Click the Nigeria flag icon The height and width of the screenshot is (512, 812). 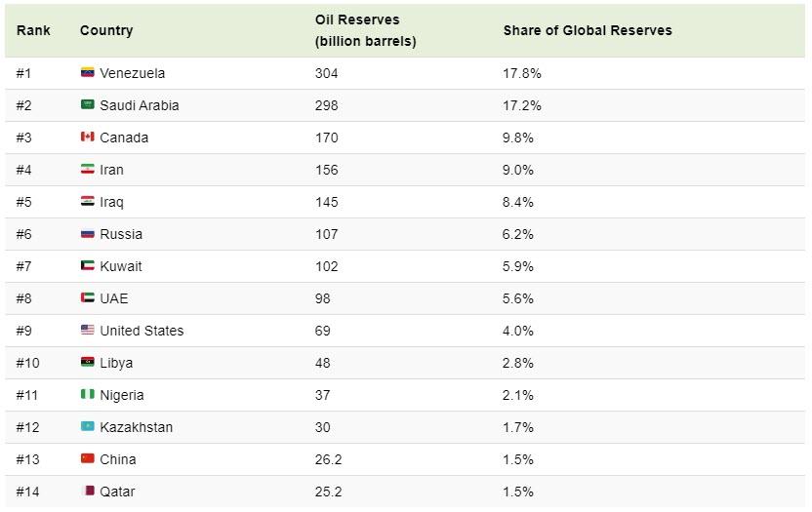[87, 395]
